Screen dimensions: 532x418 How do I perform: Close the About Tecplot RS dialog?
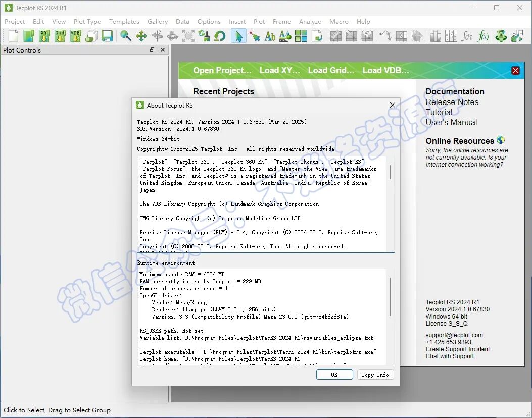coord(393,105)
